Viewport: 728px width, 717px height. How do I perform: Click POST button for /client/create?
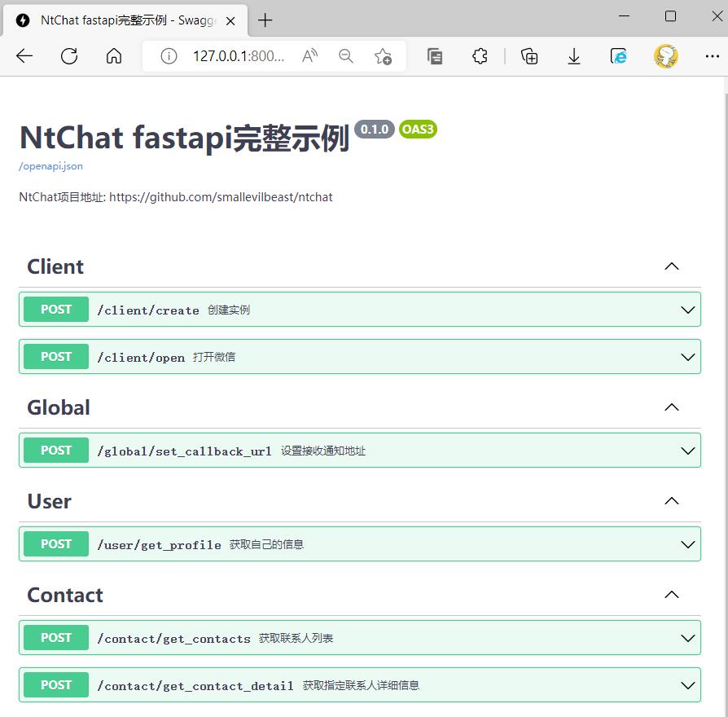pyautogui.click(x=56, y=310)
